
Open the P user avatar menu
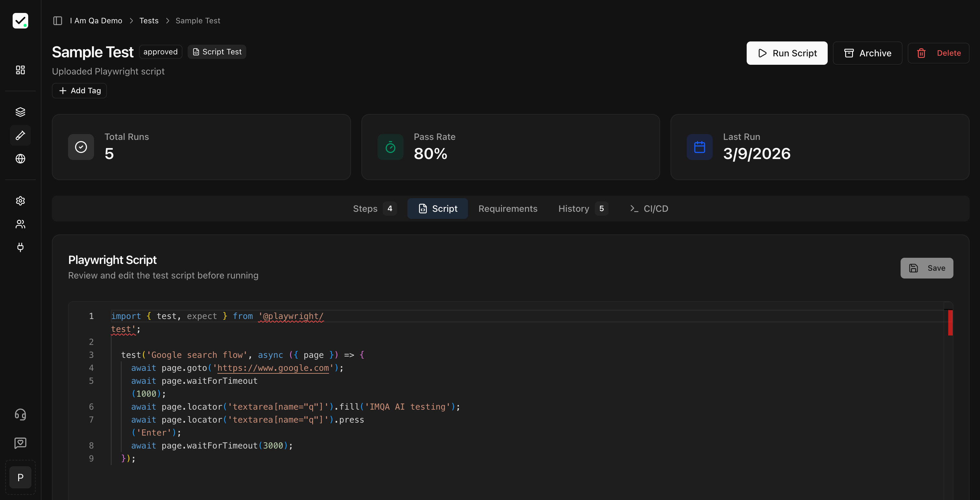(x=20, y=477)
